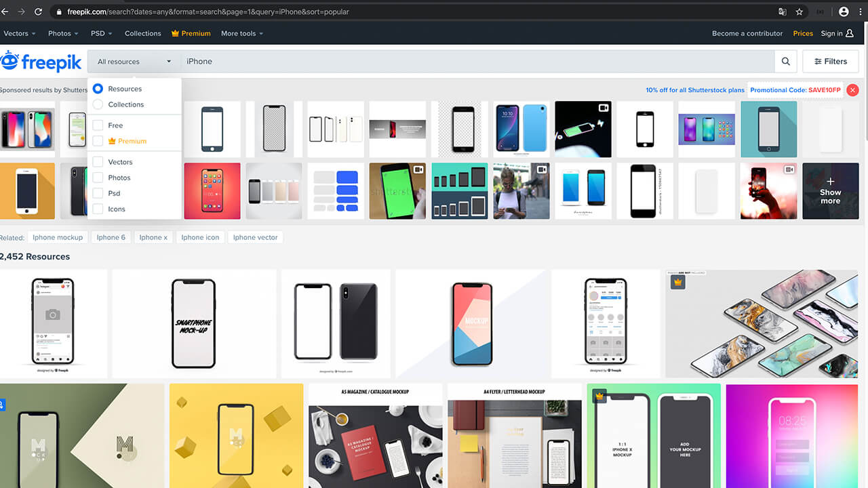Open Collections in the top navigation
Screen dimensions: 868x488
tap(142, 33)
